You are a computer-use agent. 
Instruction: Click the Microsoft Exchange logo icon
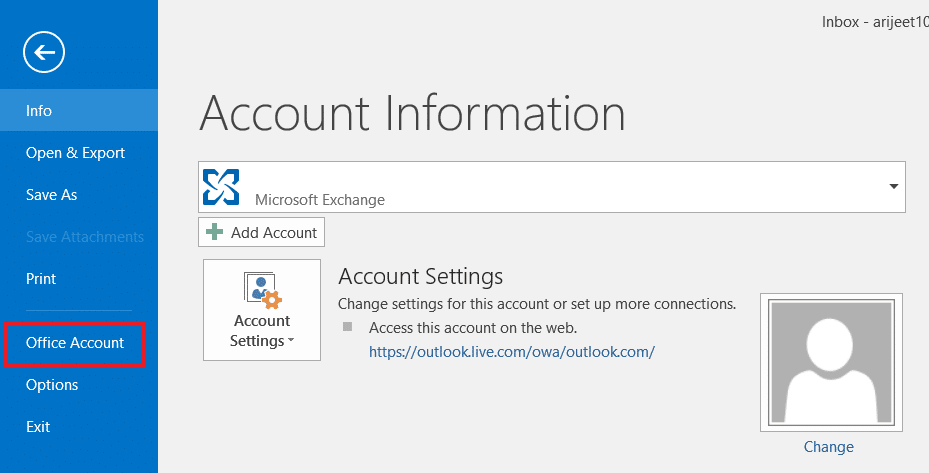tap(222, 187)
